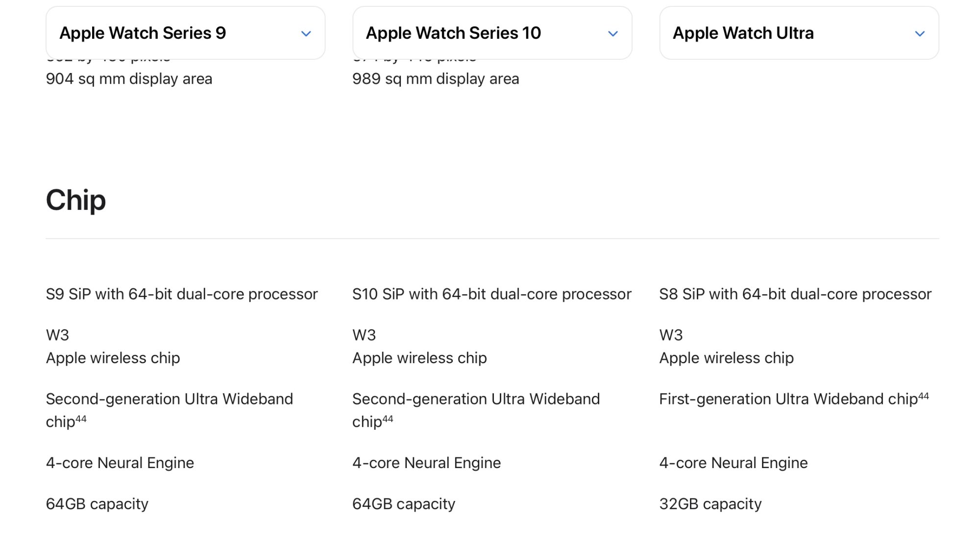This screenshot has height=547, width=980.
Task: Click 64GB capacity in the Series 9 column
Action: click(97, 504)
